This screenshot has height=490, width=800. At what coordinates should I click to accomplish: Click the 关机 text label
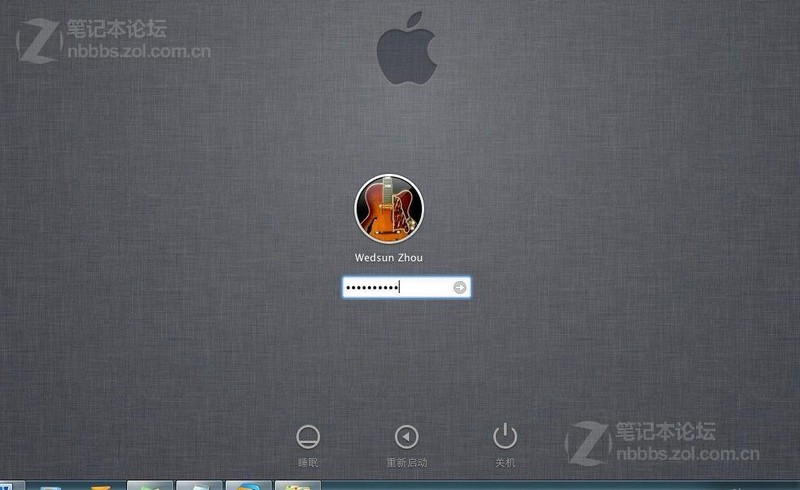(505, 463)
